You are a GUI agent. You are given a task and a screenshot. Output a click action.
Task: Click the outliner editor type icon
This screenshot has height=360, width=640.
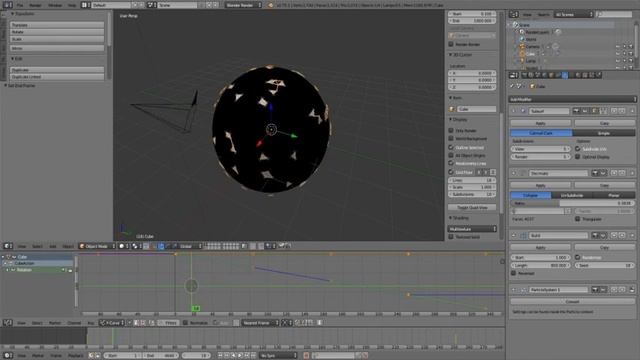(513, 14)
